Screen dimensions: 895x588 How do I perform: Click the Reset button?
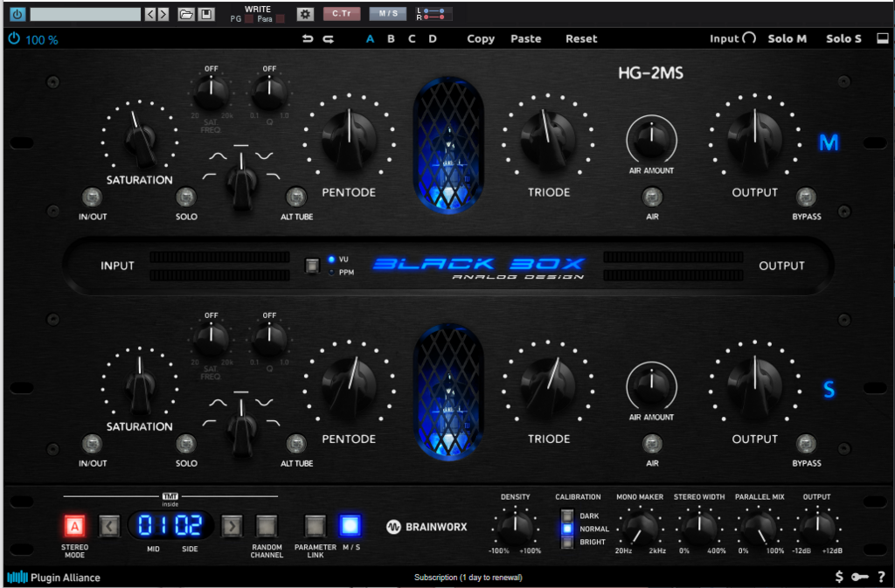point(581,38)
